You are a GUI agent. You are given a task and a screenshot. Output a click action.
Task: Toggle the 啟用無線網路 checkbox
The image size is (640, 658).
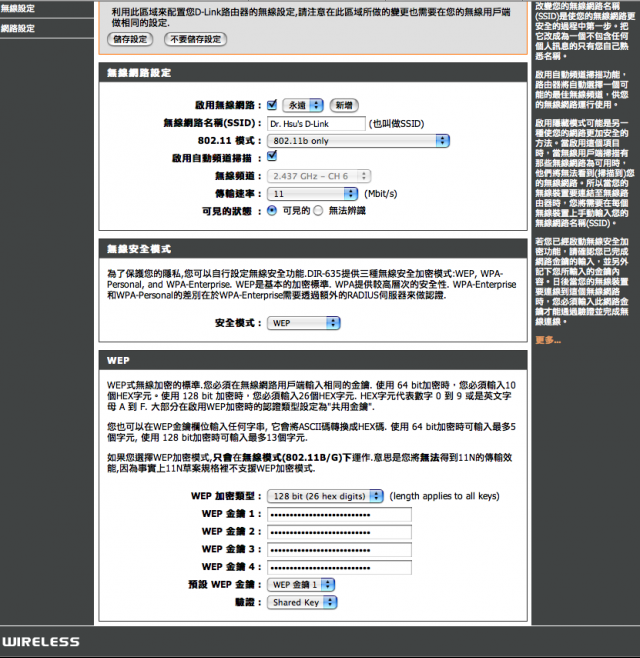[272, 104]
